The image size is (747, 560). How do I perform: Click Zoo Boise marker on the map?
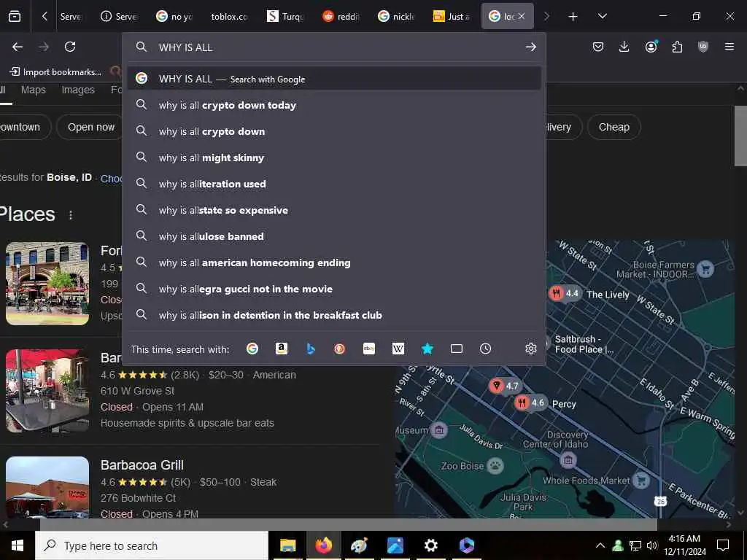496,465
